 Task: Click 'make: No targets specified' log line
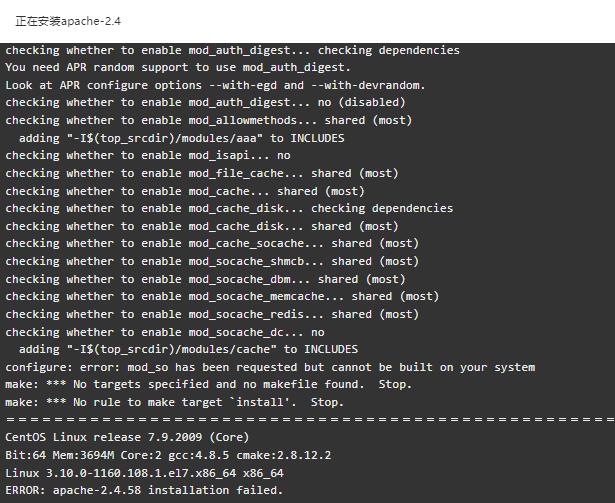[x=208, y=385]
